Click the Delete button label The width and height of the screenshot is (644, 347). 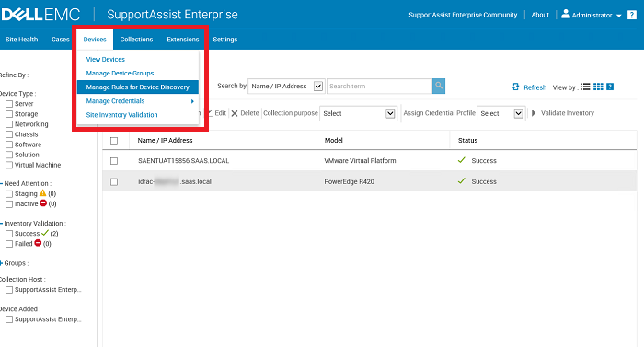pos(249,113)
